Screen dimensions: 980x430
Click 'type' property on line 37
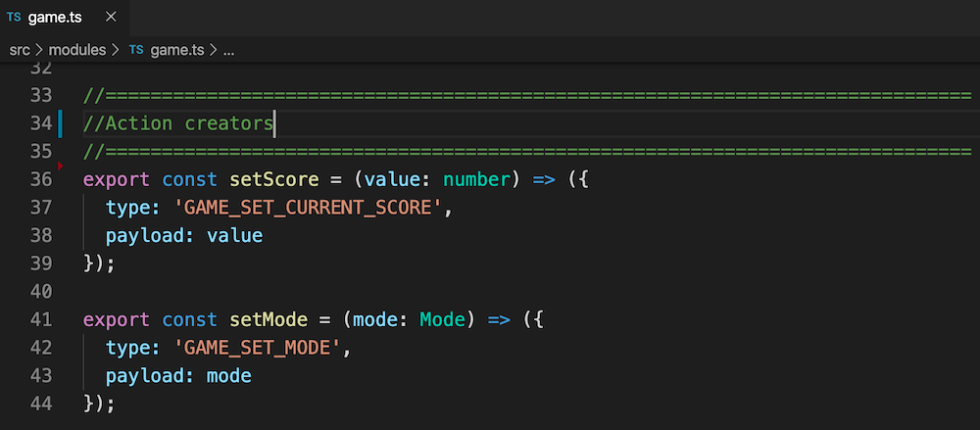128,208
